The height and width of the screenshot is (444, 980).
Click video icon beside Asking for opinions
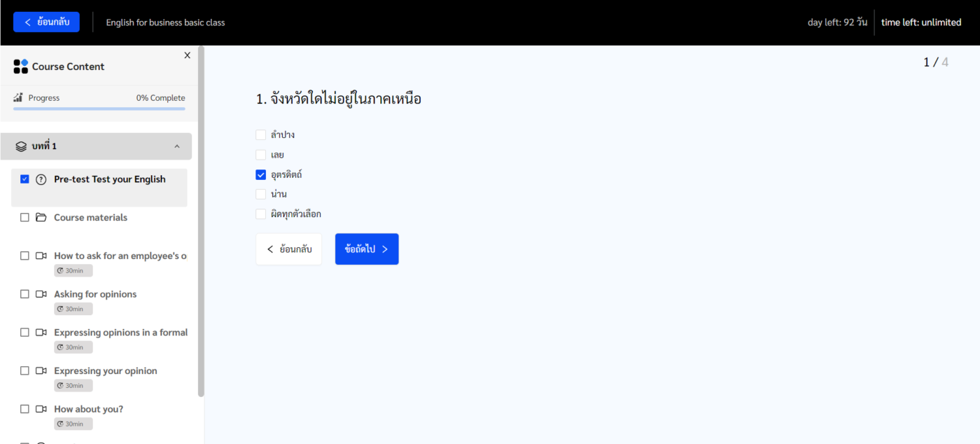coord(41,294)
